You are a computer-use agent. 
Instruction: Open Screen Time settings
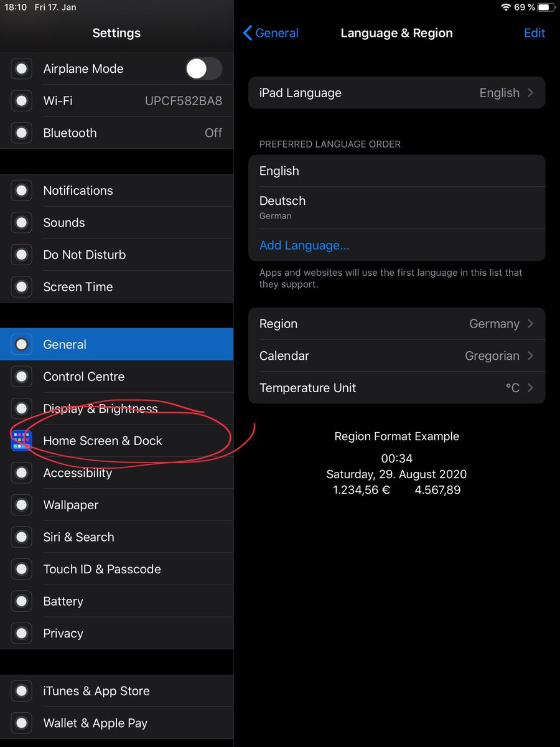[x=116, y=287]
